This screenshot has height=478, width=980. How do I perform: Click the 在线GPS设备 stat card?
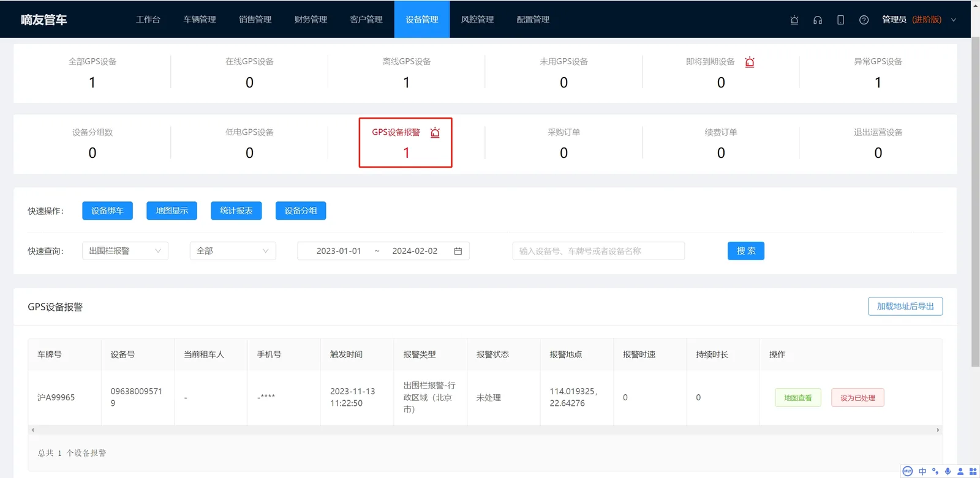tap(249, 73)
